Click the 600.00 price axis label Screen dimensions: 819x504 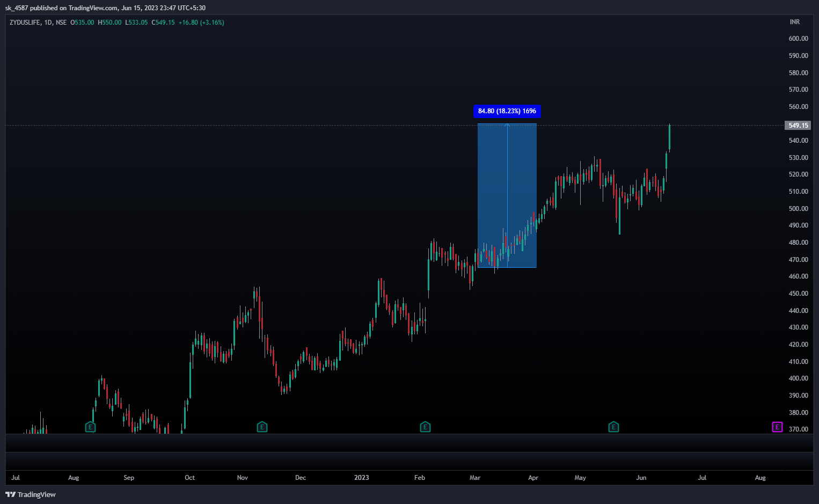pyautogui.click(x=798, y=39)
